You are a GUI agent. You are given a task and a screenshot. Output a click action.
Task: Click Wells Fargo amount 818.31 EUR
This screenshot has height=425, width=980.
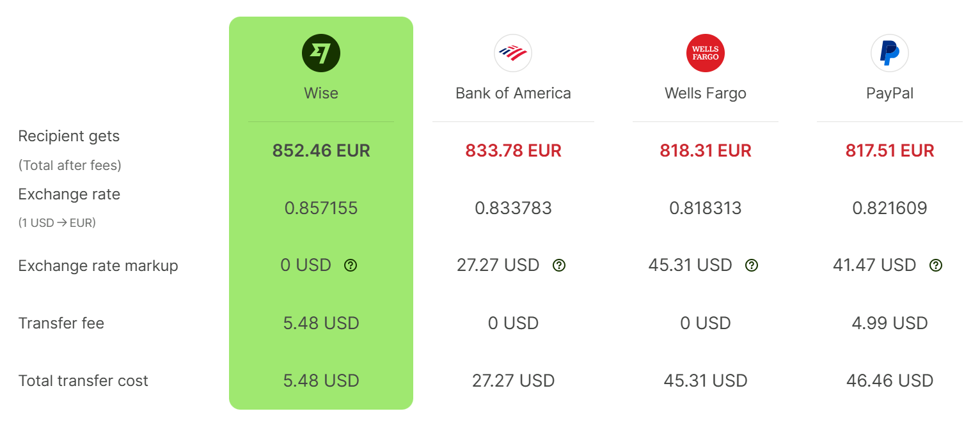706,151
